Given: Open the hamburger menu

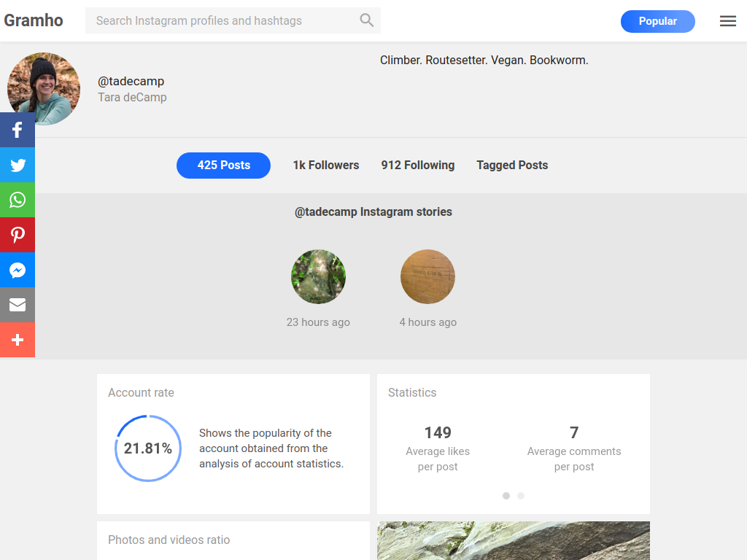Looking at the screenshot, I should click(x=727, y=21).
